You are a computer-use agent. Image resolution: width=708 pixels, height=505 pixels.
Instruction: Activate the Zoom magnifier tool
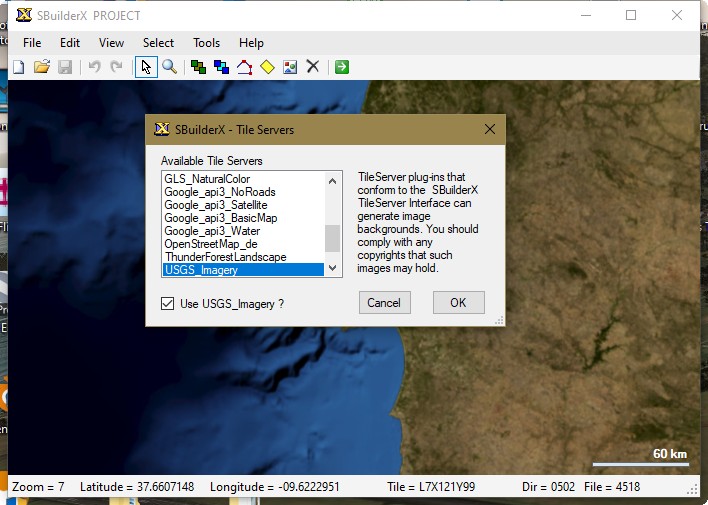click(170, 67)
